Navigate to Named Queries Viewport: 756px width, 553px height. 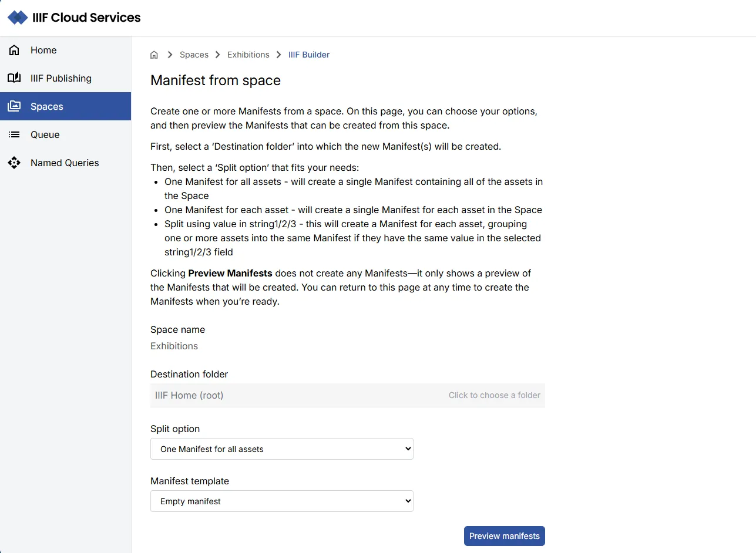tap(65, 163)
